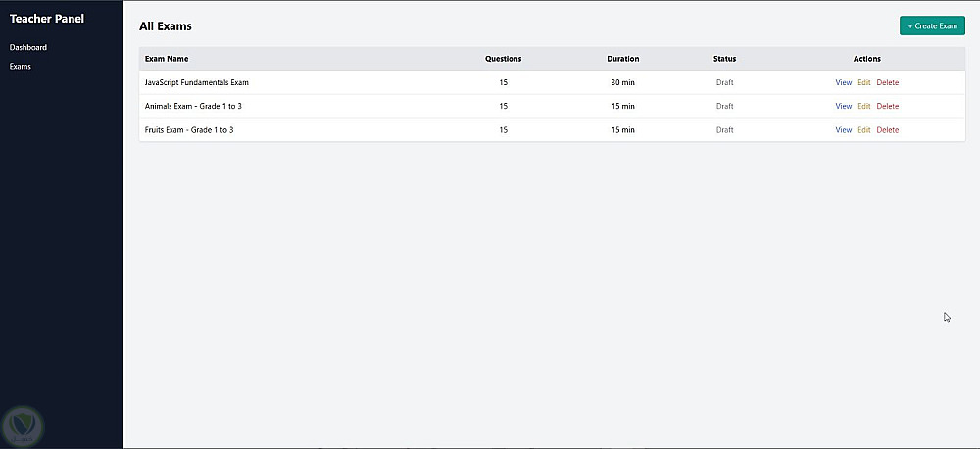
Task: Click the Draft status of Animals Exam
Action: click(x=724, y=106)
